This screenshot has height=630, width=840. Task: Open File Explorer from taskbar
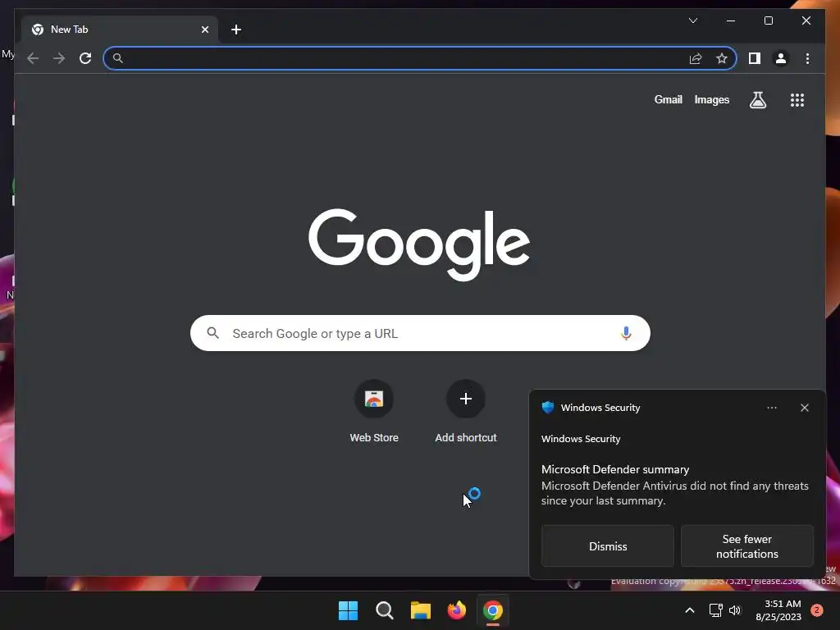[421, 610]
